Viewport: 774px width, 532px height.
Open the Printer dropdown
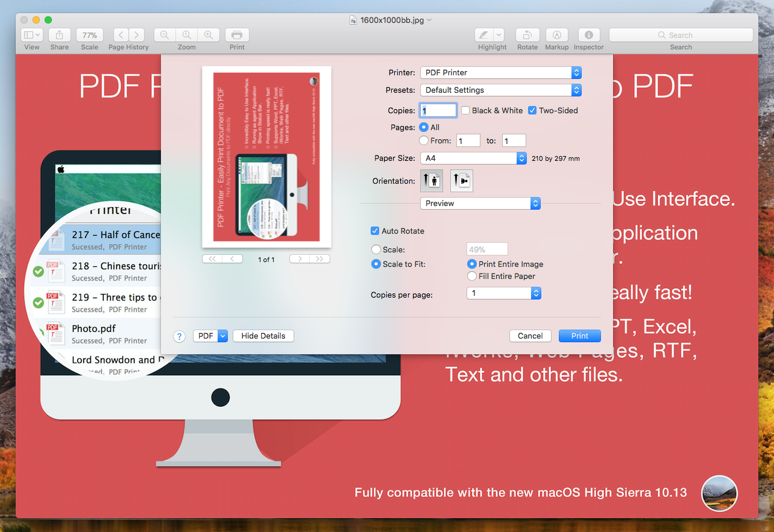tap(501, 72)
